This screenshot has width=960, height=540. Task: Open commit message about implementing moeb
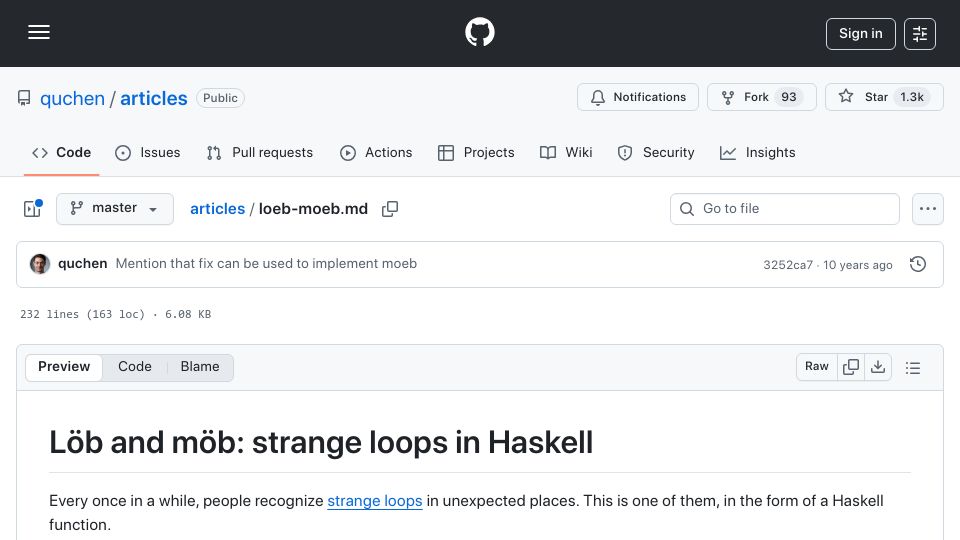pos(266,263)
